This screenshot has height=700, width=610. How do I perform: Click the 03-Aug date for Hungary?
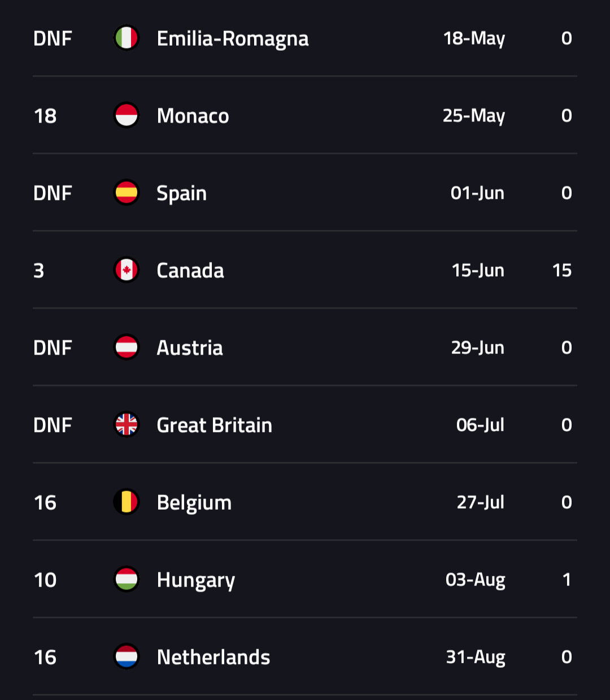(x=475, y=580)
